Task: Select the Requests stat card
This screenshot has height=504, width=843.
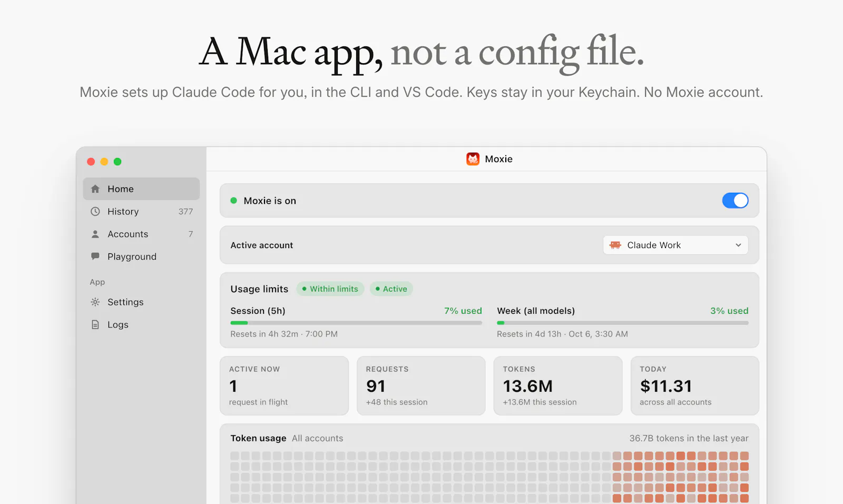Action: (421, 386)
